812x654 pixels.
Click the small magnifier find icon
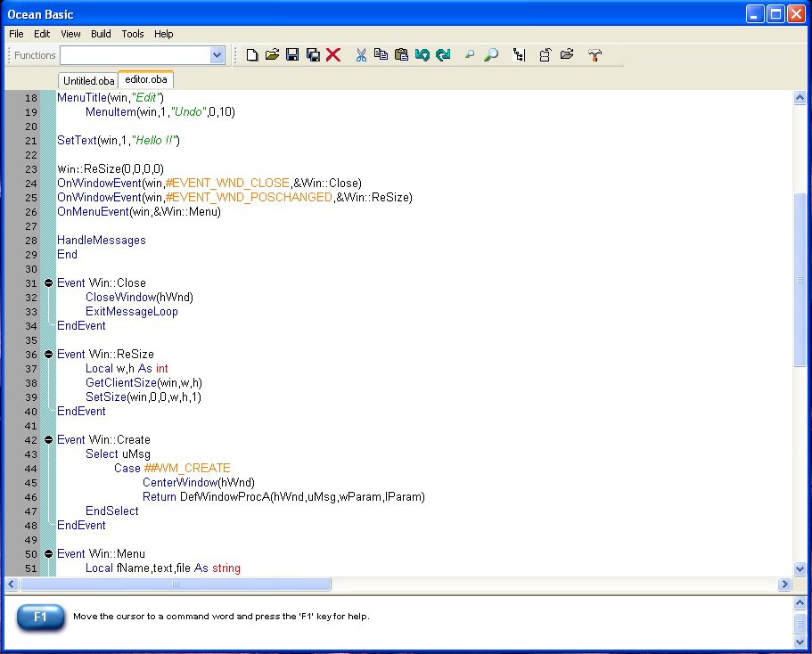click(470, 54)
